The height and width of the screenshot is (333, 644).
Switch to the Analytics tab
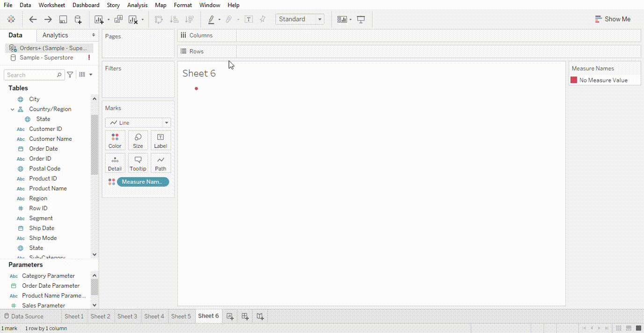tap(55, 35)
